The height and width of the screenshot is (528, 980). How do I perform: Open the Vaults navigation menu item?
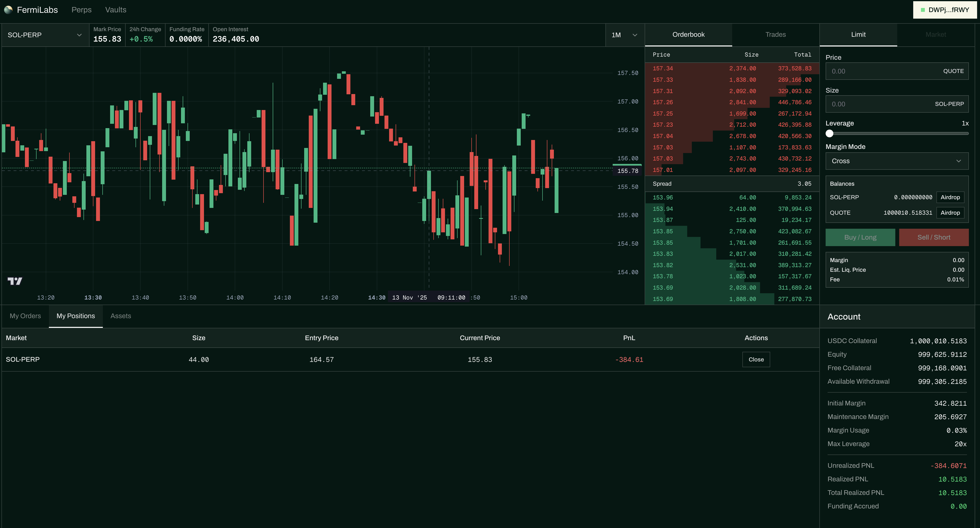pos(116,10)
